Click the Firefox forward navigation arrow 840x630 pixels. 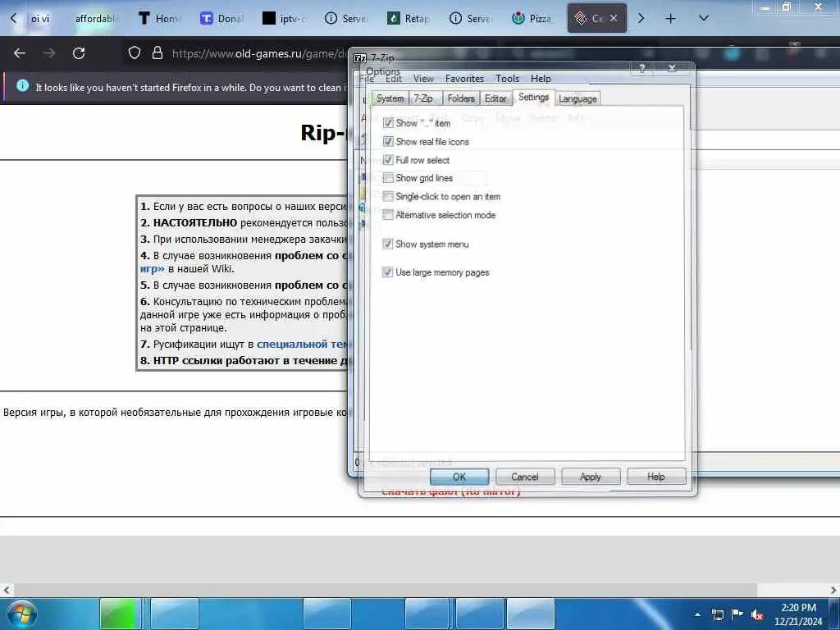pyautogui.click(x=49, y=53)
